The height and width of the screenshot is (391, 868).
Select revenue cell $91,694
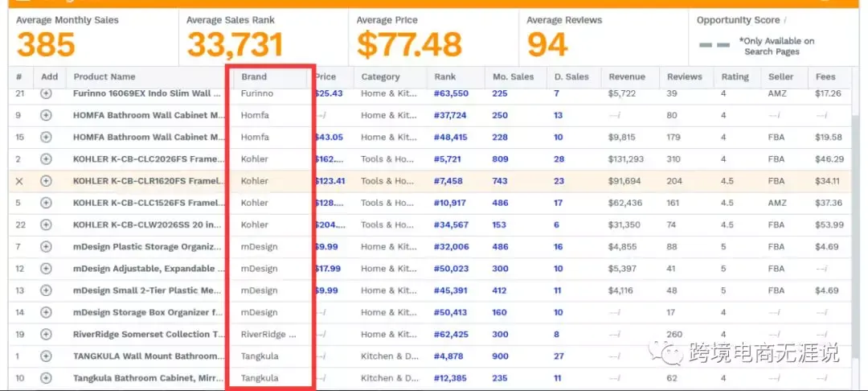click(624, 181)
